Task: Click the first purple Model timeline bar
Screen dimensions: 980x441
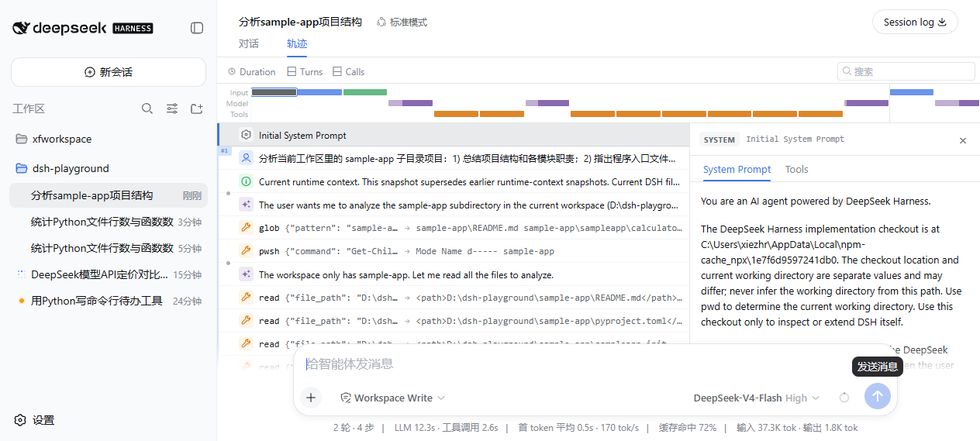Action: click(x=410, y=103)
